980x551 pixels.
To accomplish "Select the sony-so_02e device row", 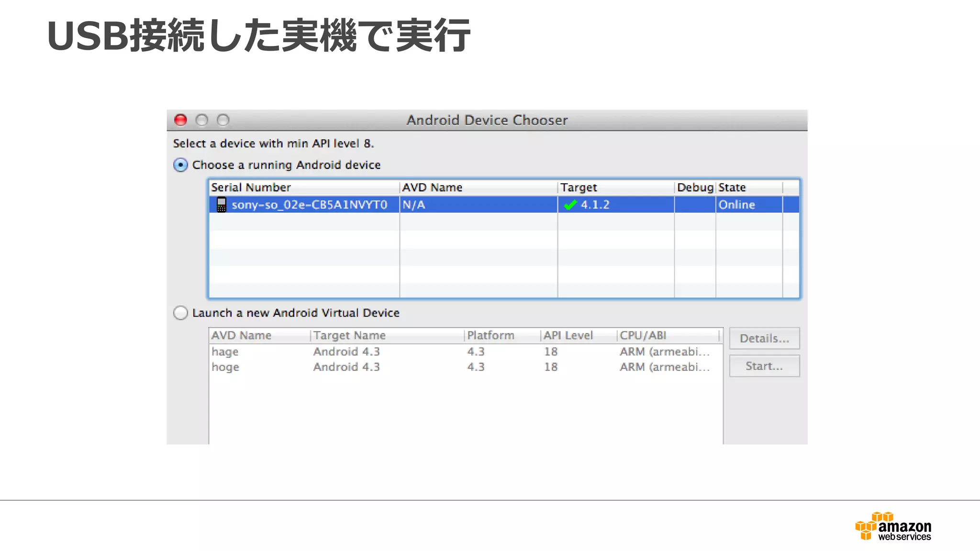I will point(309,205).
